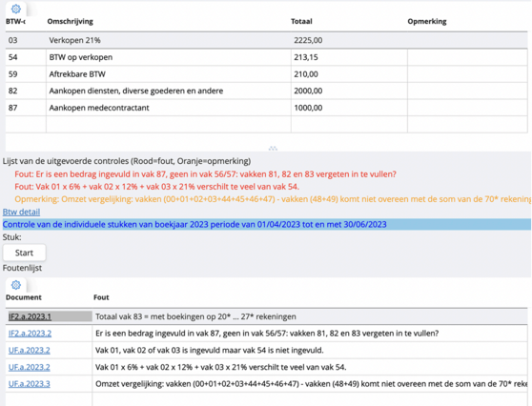Click BTW code 54 cell
Viewport: 532px width, 406px height.
tap(26, 57)
